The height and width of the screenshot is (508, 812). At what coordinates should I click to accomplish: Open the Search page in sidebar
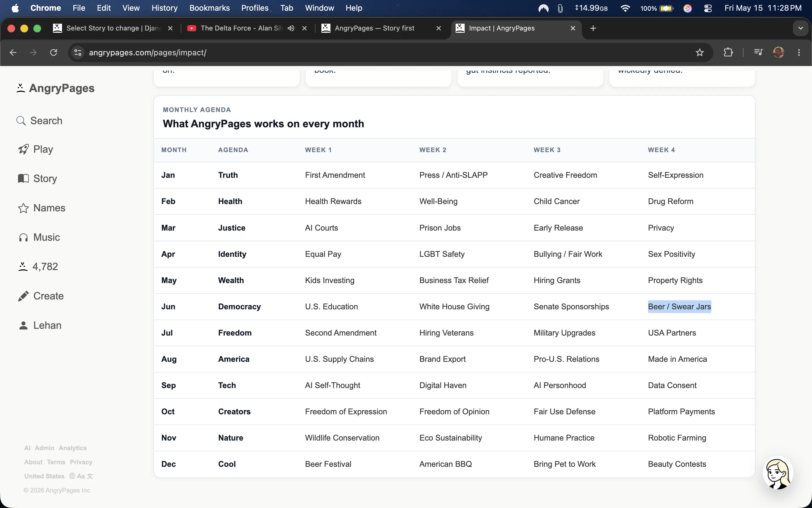click(x=39, y=121)
